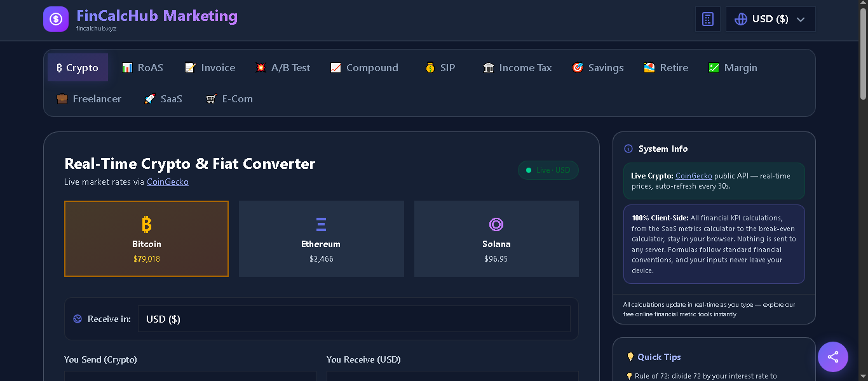Open the E-Com tab

(229, 98)
